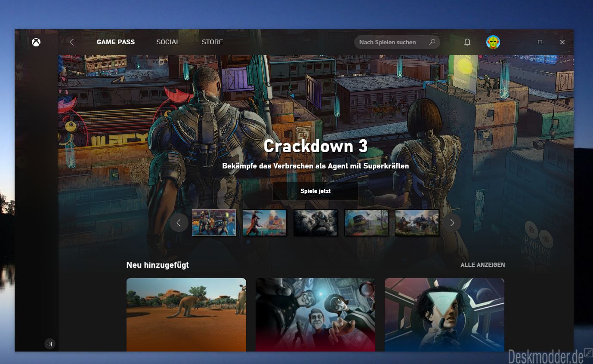This screenshot has height=364, width=593.
Task: Go back with the back arrow
Action: pos(72,42)
